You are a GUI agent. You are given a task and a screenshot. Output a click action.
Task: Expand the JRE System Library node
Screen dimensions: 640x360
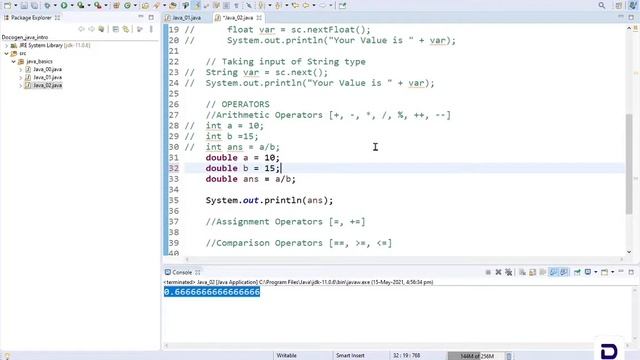click(7, 45)
